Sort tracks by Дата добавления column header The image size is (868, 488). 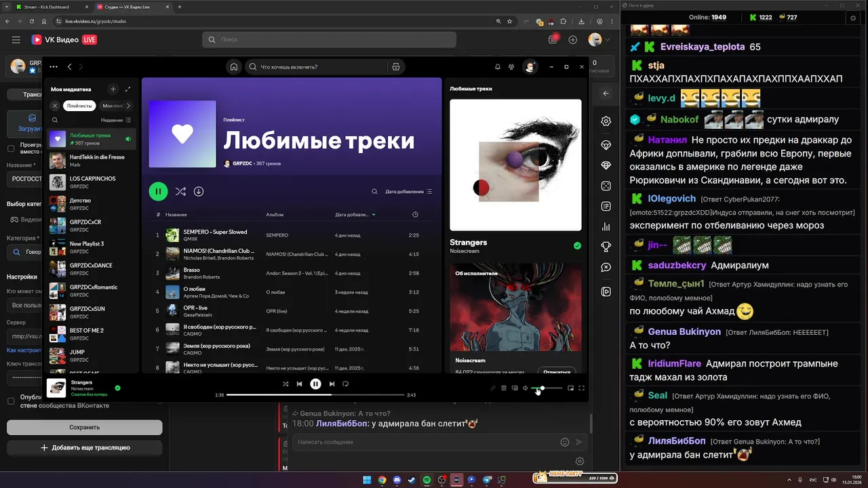click(x=355, y=214)
